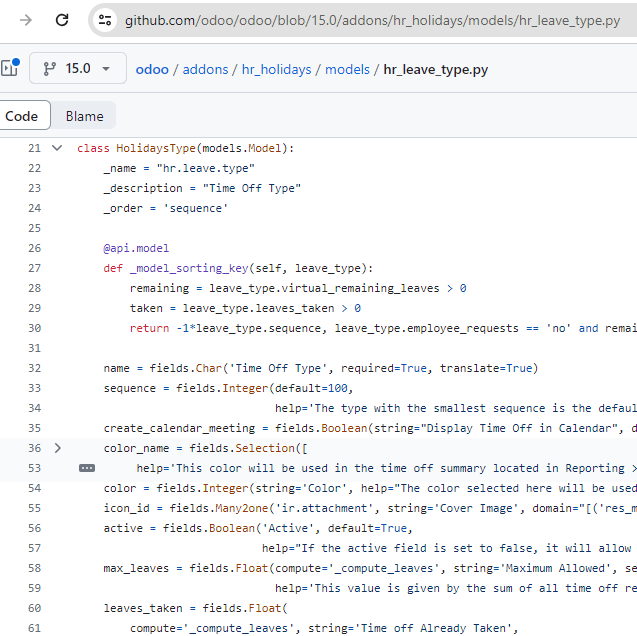Click the ellipsis fold marker at line 53
The height and width of the screenshot is (636, 637).
pos(87,468)
